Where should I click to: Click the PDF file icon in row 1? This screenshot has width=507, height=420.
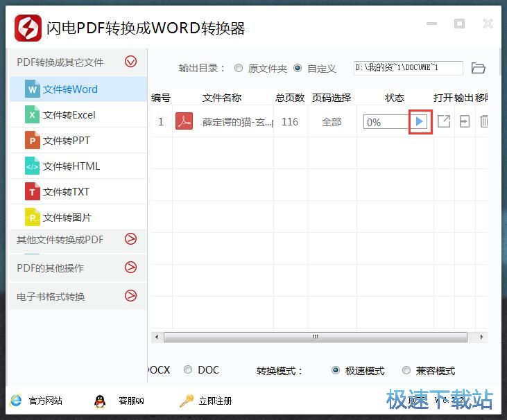pos(184,121)
